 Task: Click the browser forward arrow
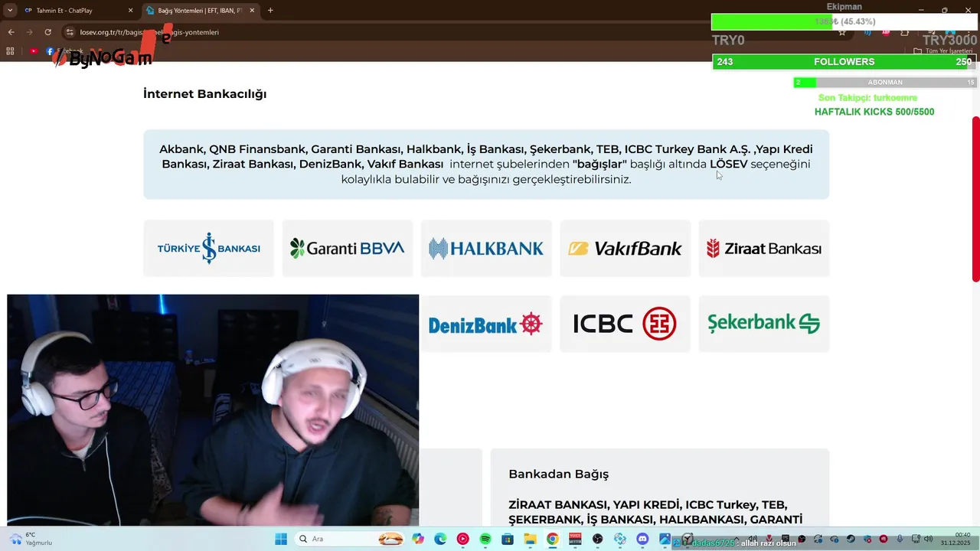click(29, 32)
